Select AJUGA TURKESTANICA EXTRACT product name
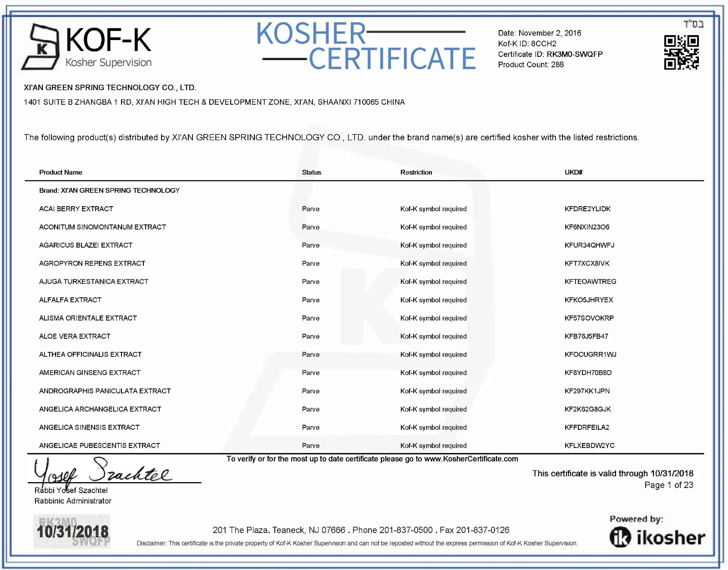 pos(94,281)
